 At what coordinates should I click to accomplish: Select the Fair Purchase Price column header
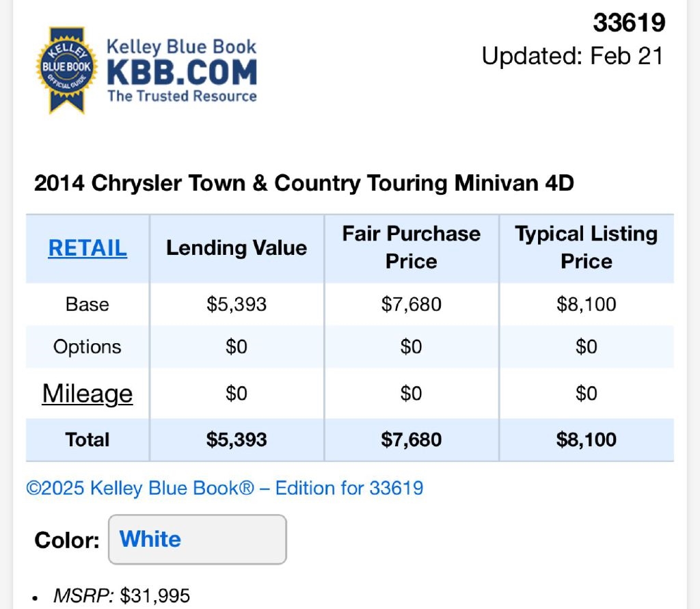pos(412,247)
